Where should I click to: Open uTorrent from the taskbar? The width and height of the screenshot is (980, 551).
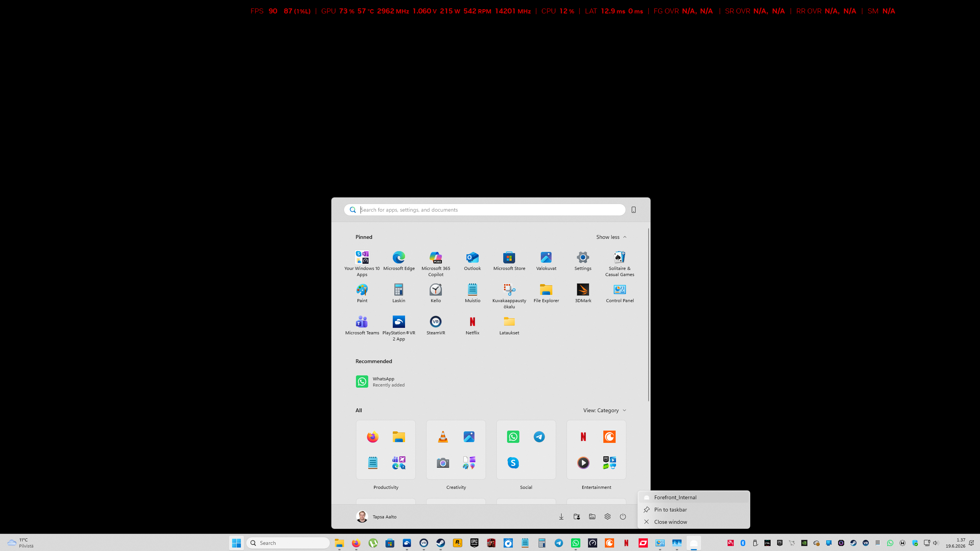click(373, 543)
